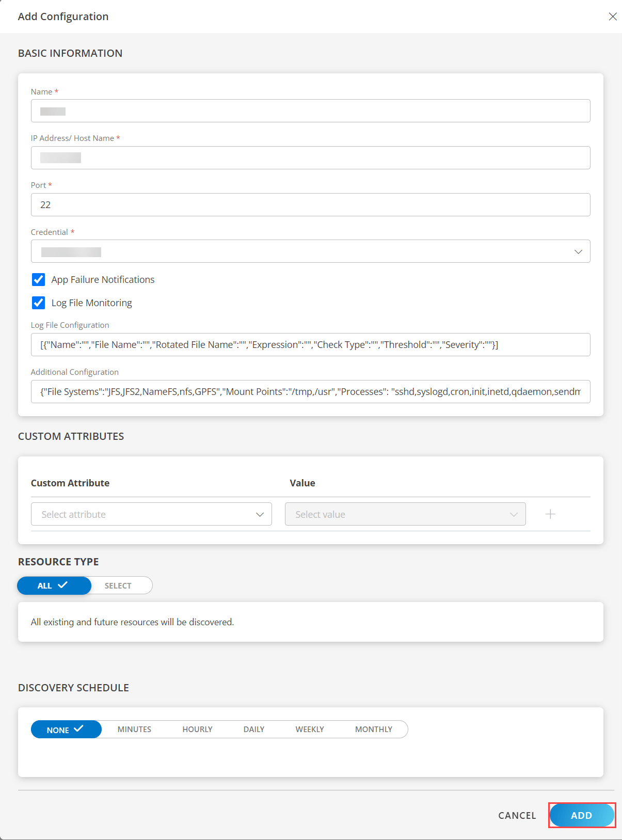
Task: Set discovery schedule to MINUTES
Action: click(x=134, y=730)
